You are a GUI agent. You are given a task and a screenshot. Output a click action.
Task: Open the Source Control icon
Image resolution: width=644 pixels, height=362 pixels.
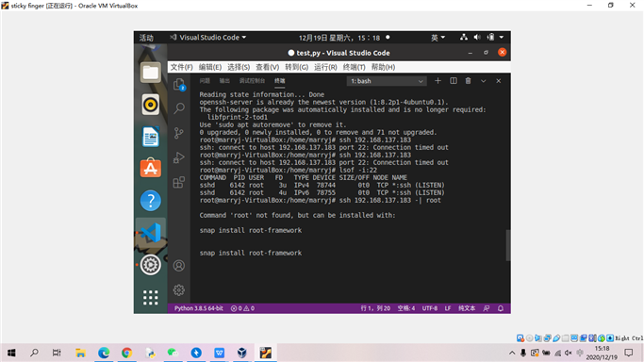(179, 133)
